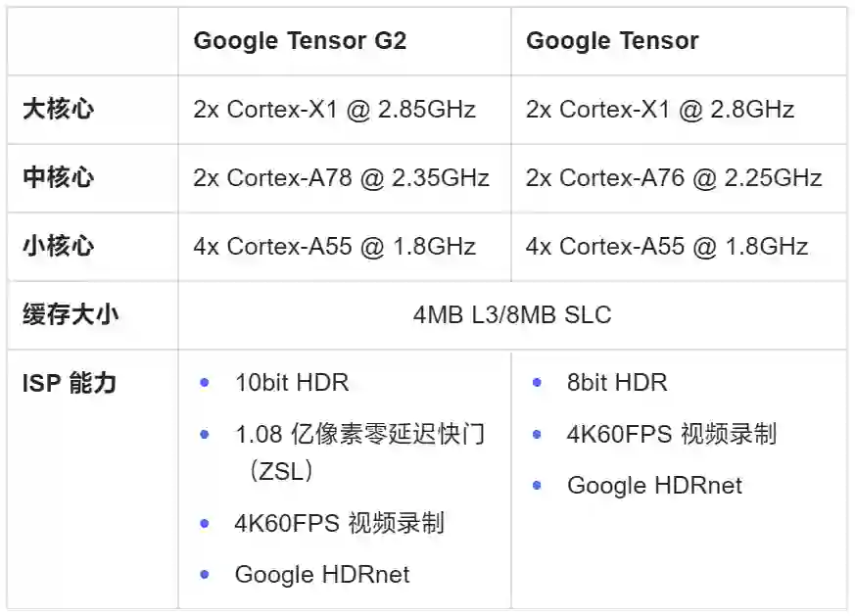Select the 大核心 row label
The width and height of the screenshot is (855, 616).
pos(58,110)
